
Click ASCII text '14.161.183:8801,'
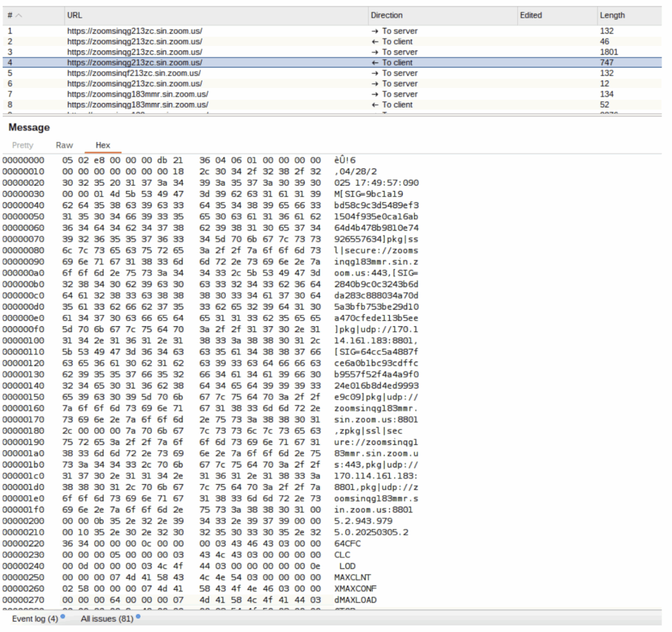click(x=376, y=341)
